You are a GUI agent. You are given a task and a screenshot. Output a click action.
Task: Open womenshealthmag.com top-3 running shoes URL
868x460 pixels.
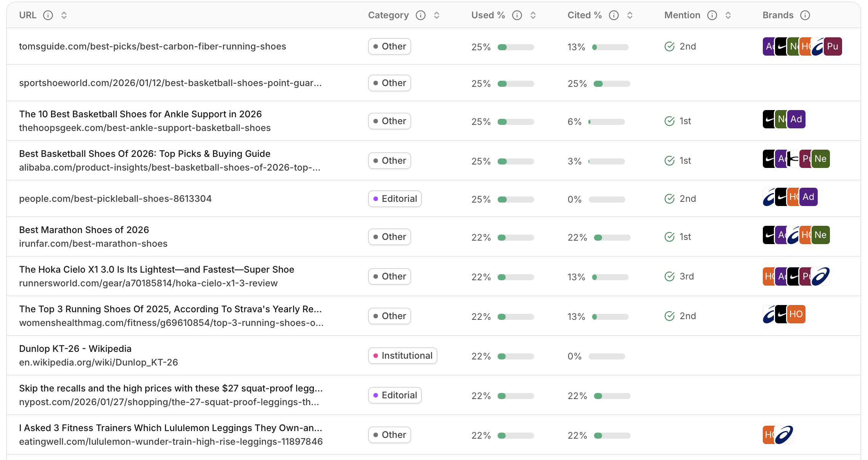[x=171, y=323]
